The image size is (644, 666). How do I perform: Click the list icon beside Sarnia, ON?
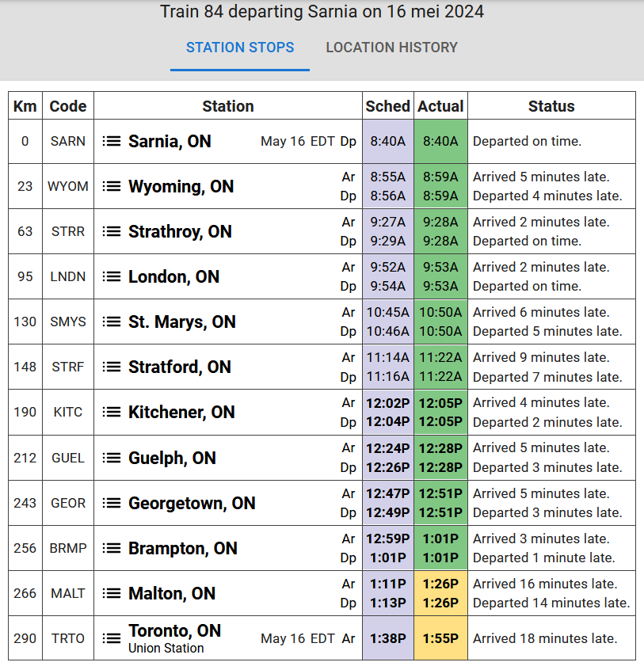[112, 142]
